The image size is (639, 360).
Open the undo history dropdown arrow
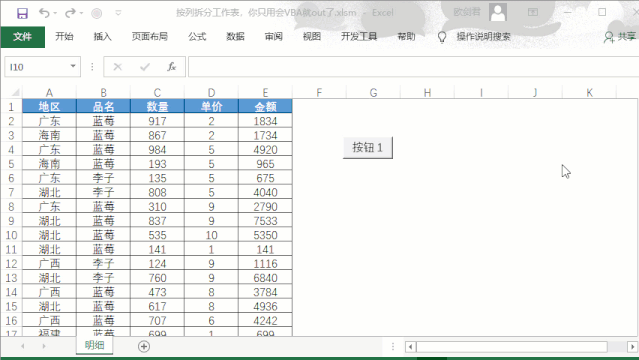[x=55, y=13]
